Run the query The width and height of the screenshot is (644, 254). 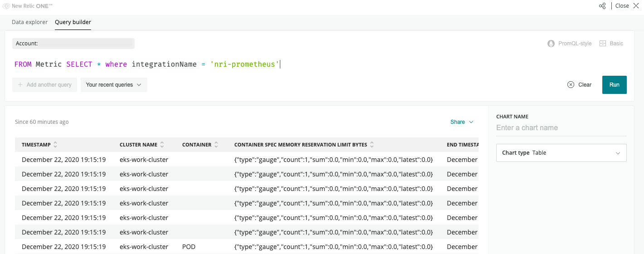tap(614, 85)
